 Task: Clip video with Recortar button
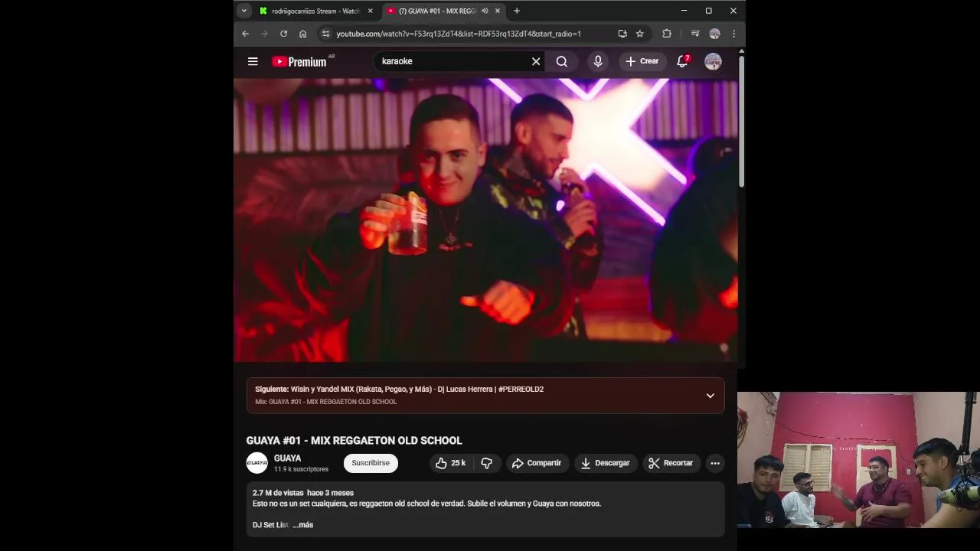[x=671, y=463]
